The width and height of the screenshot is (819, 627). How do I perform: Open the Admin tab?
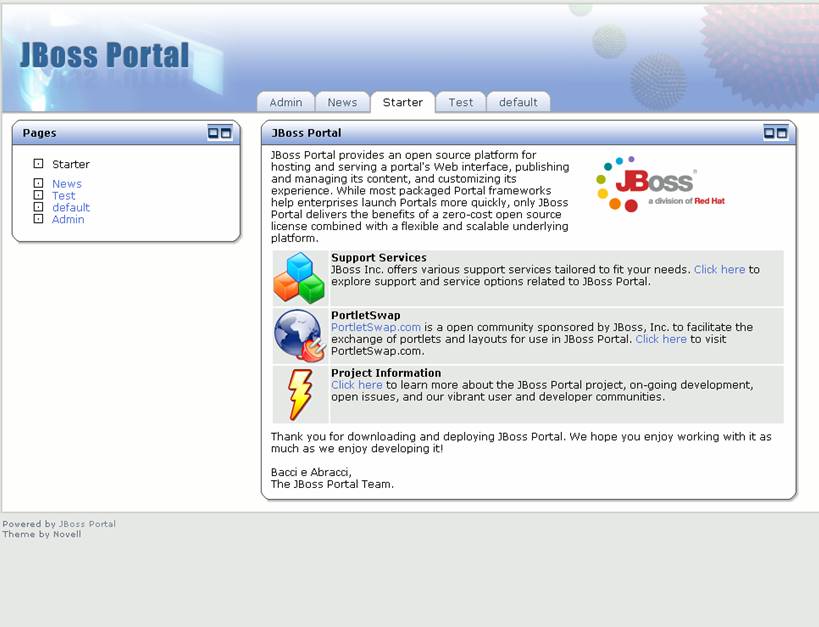[286, 102]
